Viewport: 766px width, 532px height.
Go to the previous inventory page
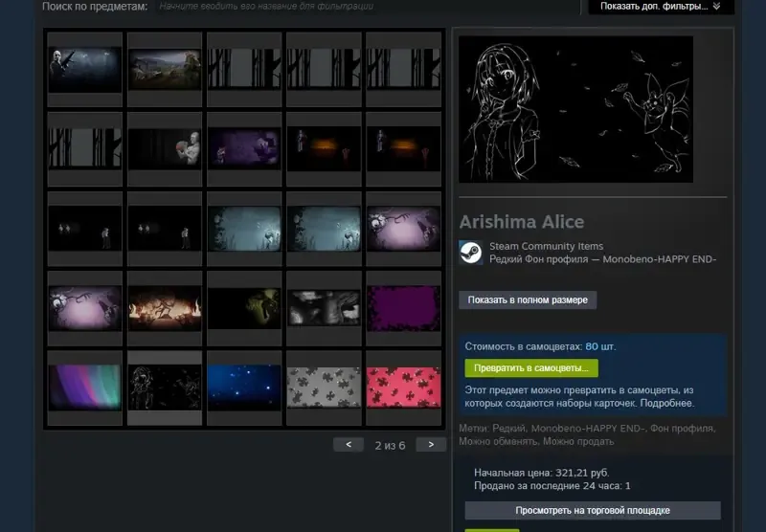pos(349,445)
